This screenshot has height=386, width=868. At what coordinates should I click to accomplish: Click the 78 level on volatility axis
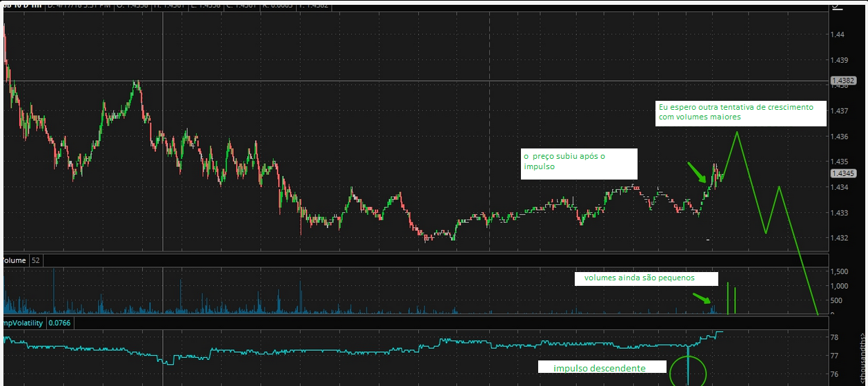[834, 337]
